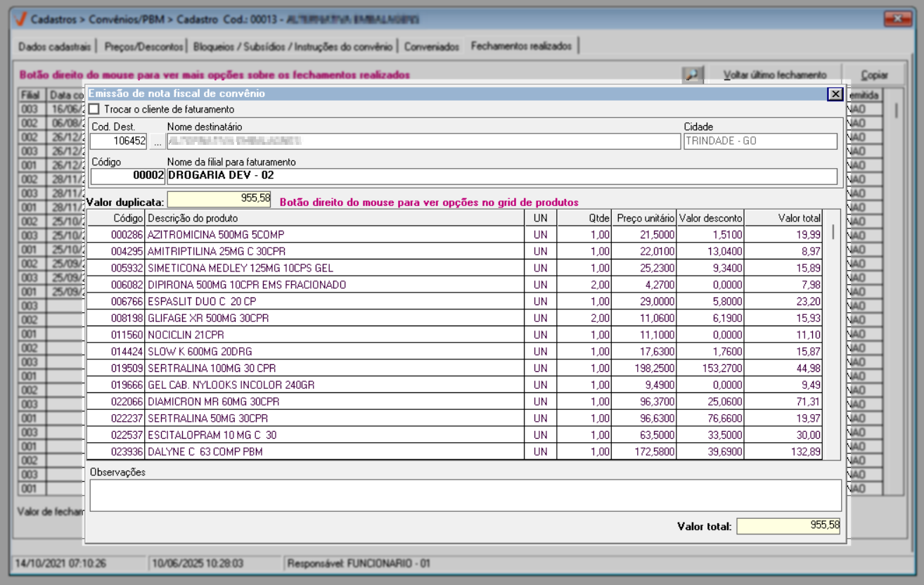The width and height of the screenshot is (924, 585).
Task: Tick Trocar o cliente de faturamento checkbox
Action: (94, 109)
